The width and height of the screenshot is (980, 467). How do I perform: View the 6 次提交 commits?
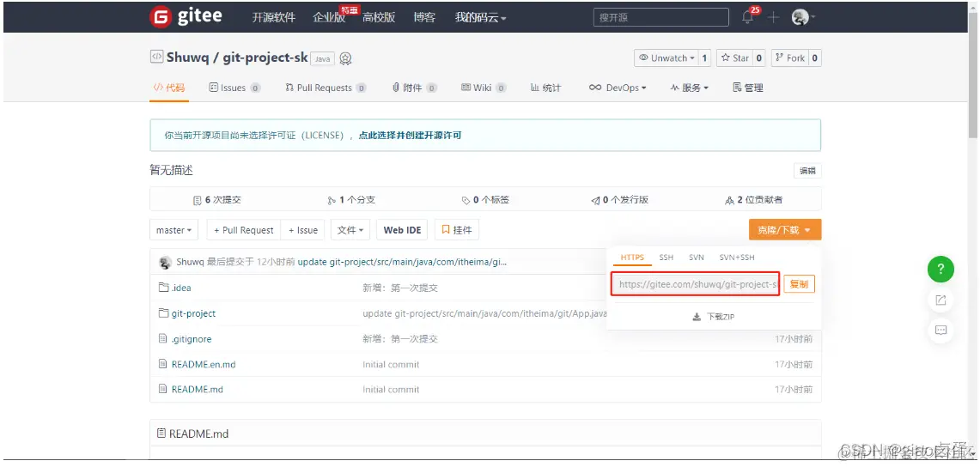(217, 200)
